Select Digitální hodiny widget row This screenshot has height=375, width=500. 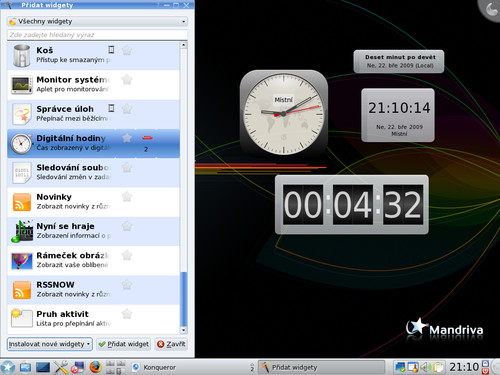[x=93, y=144]
